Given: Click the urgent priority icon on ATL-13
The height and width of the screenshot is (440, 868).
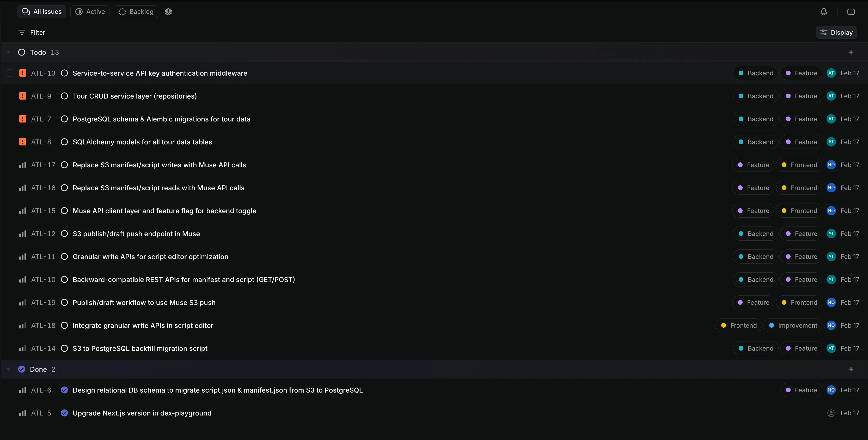Looking at the screenshot, I should click(x=23, y=73).
